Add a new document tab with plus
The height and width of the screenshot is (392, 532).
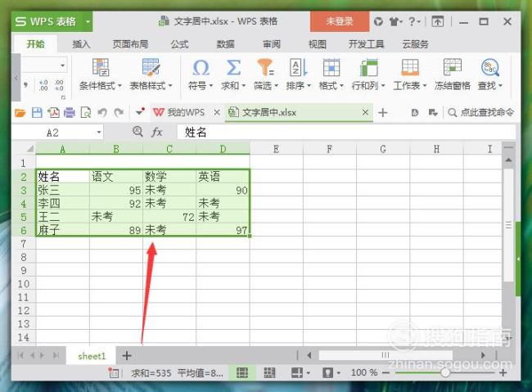point(383,112)
